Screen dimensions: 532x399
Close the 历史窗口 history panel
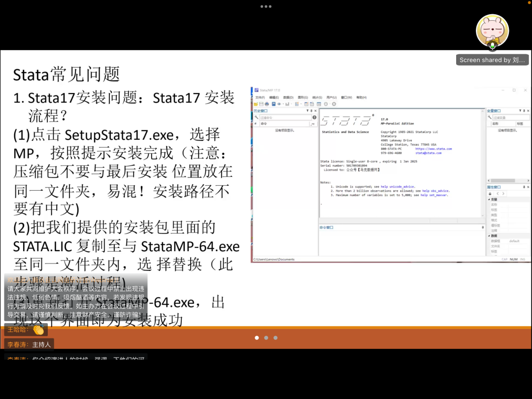pyautogui.click(x=316, y=111)
